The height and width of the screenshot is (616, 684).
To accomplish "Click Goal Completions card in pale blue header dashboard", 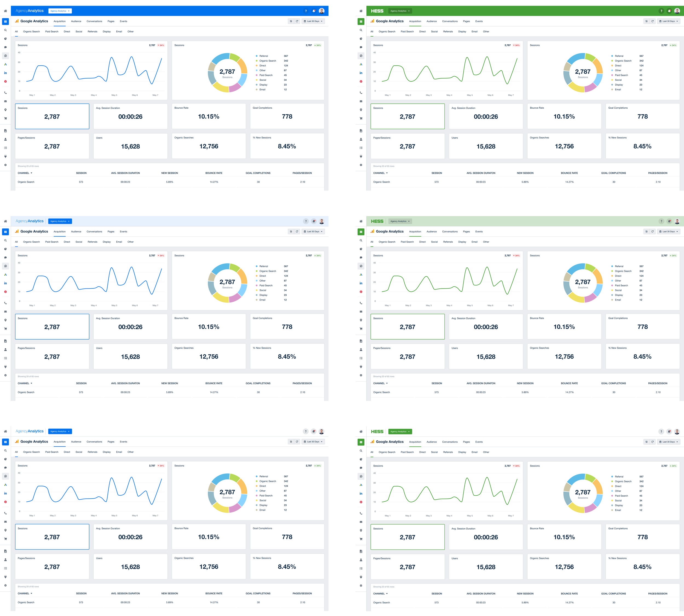I will point(287,327).
